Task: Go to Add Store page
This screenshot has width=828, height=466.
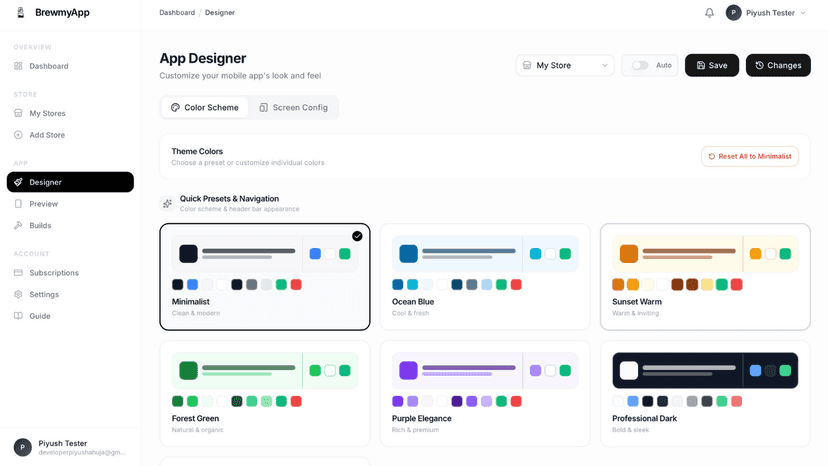Action: [x=70, y=135]
